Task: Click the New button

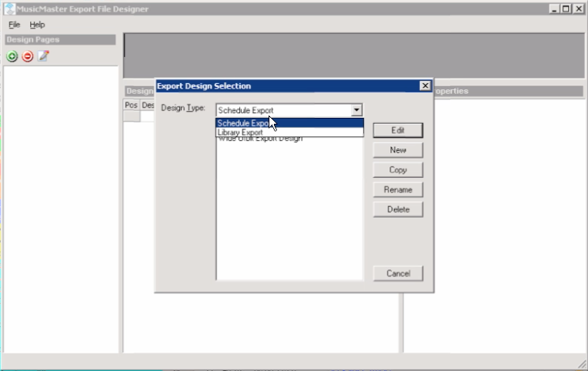Action: pos(398,150)
